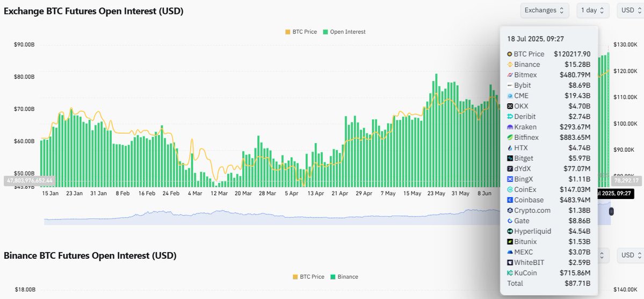644x299 pixels.
Task: Click the Kraken $293.67M value
Action: tap(575, 127)
